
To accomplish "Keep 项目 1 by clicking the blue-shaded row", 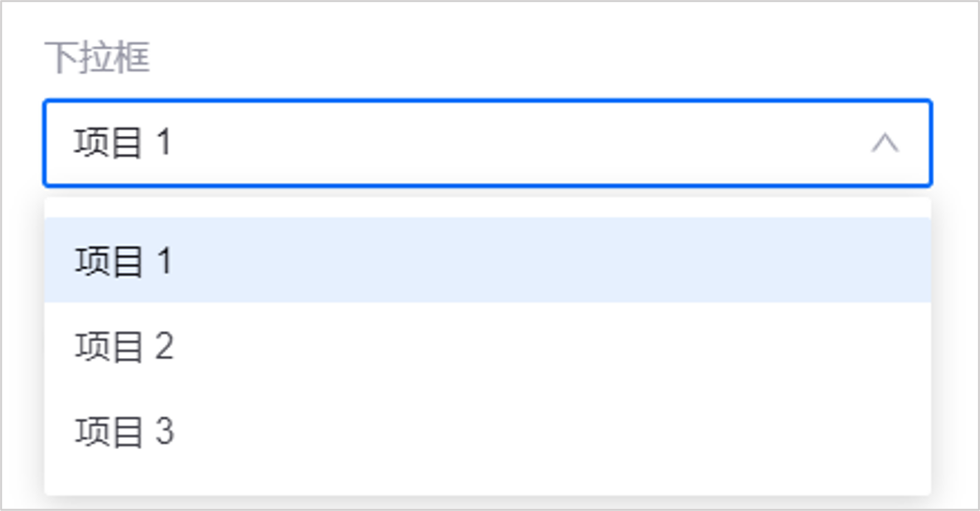I will click(487, 261).
